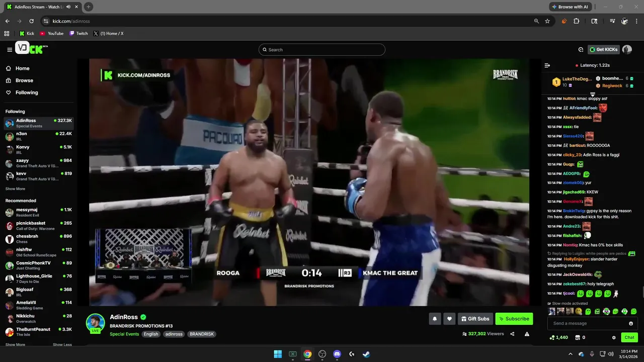Click LukeTheDeg top gifter entry

(572, 82)
